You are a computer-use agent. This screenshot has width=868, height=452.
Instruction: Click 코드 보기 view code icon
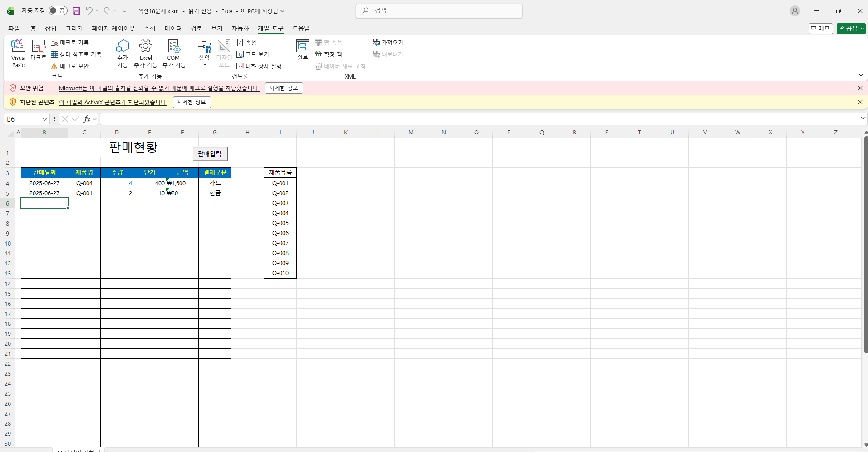point(253,54)
